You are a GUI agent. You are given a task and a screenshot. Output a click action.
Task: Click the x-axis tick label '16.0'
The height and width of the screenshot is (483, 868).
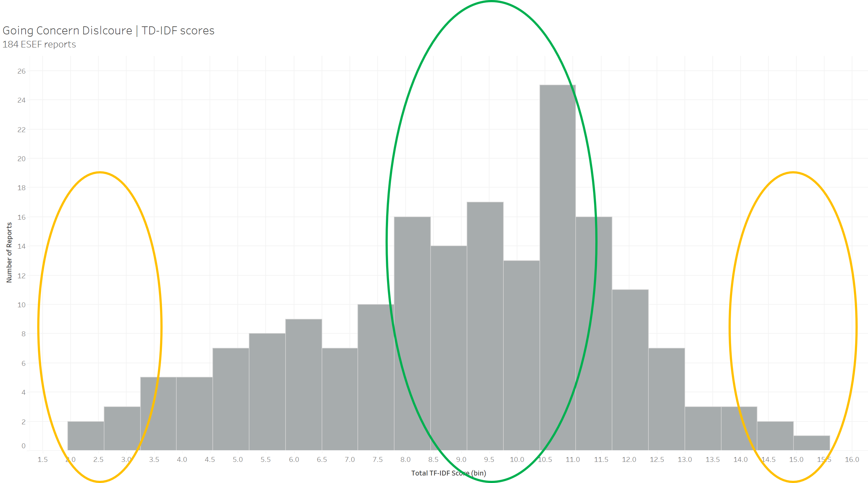(x=852, y=460)
